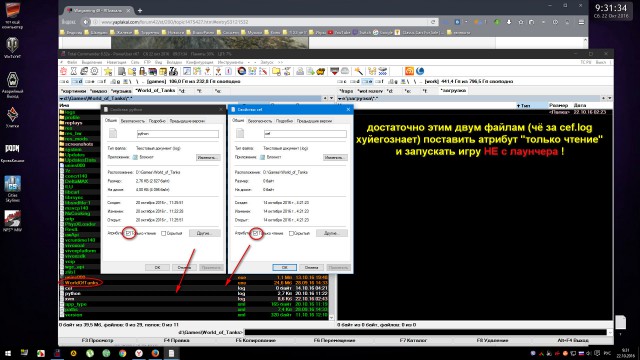Open command line history dropdown
The height and width of the screenshot is (360, 640).
pos(610,332)
